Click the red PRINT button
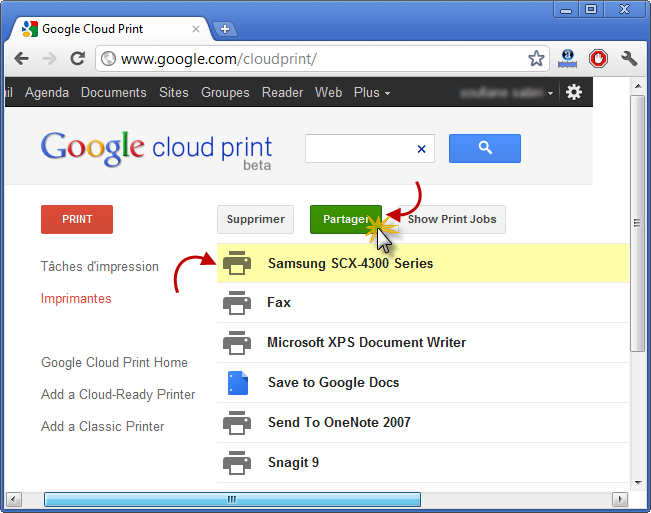 click(x=77, y=219)
